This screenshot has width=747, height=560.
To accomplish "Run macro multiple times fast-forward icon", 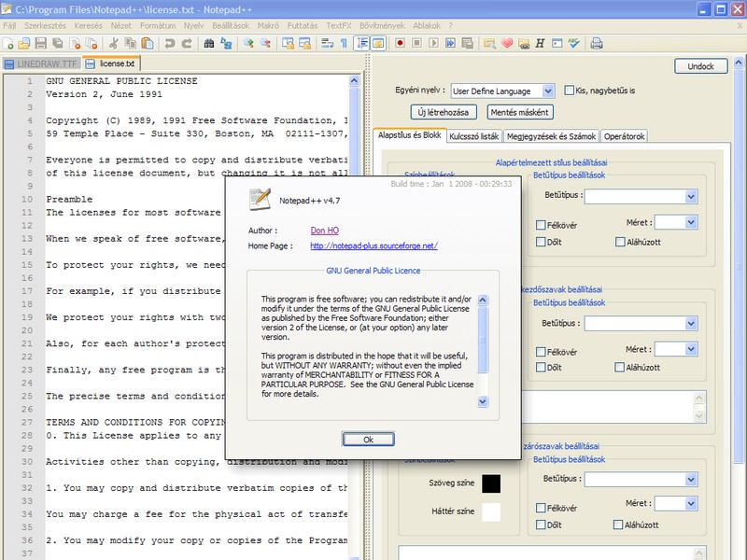I will point(450,43).
